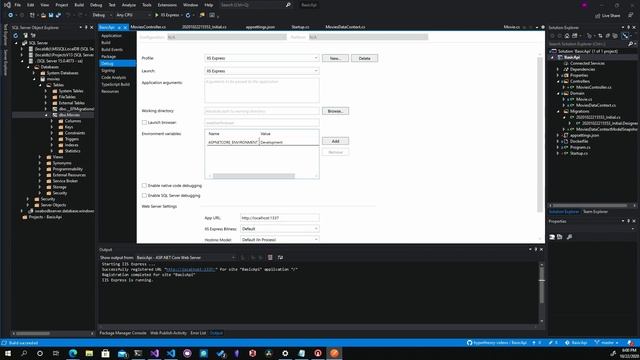The image size is (640, 360).
Task: Click the master branch indicator in status bar
Action: [x=607, y=343]
